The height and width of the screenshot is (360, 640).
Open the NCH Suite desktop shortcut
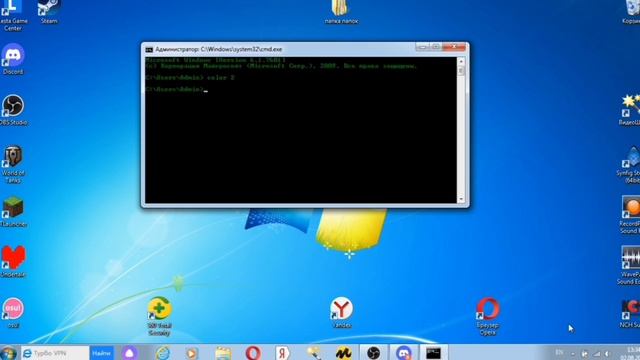point(630,313)
